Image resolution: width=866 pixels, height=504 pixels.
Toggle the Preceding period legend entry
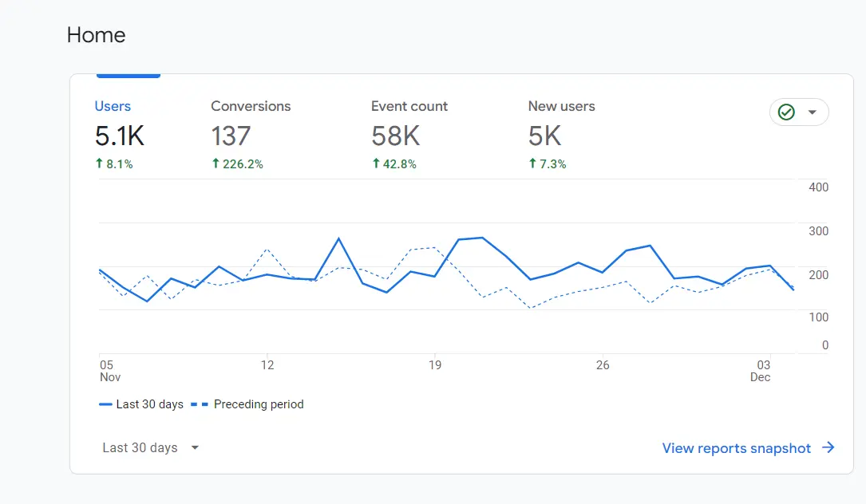pos(259,404)
